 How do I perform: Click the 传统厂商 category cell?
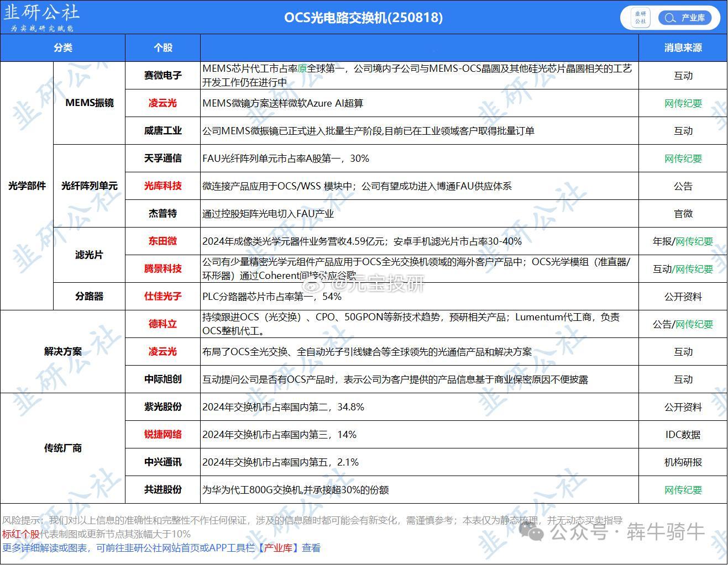[x=63, y=448]
